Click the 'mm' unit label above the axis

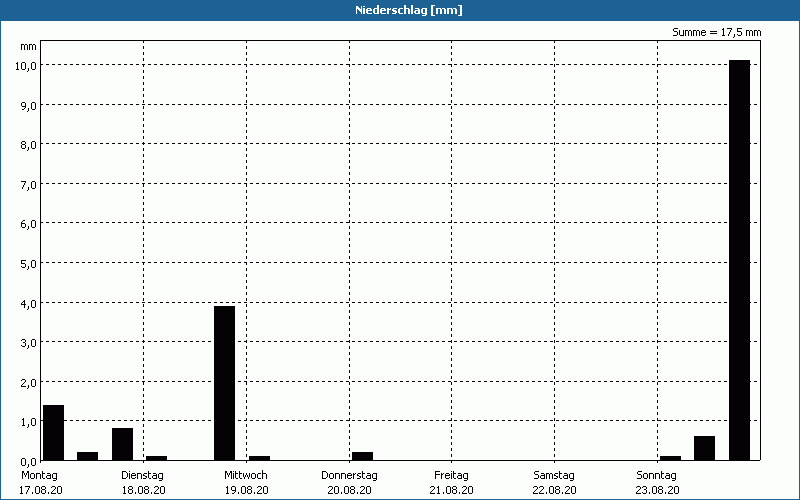click(x=29, y=46)
